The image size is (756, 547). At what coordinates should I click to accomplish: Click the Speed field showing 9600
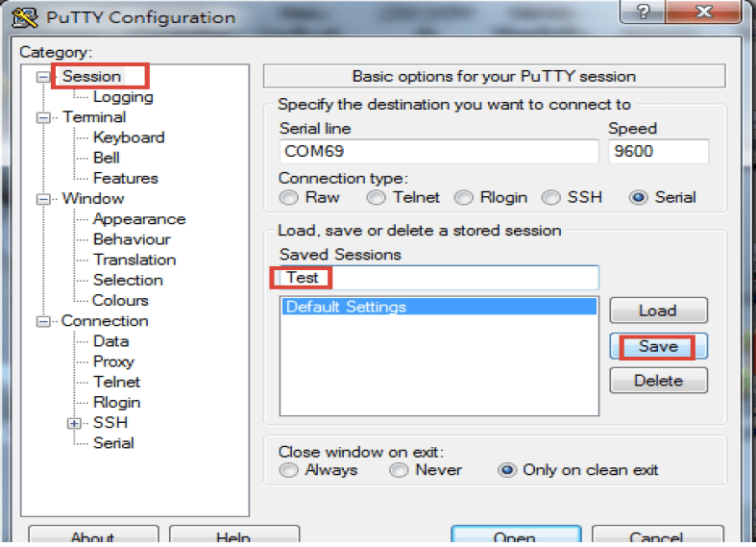point(659,152)
